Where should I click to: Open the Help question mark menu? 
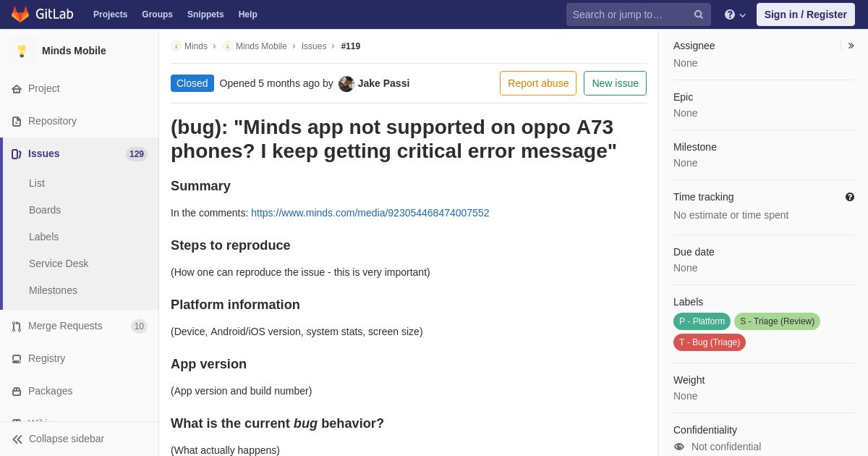point(735,14)
